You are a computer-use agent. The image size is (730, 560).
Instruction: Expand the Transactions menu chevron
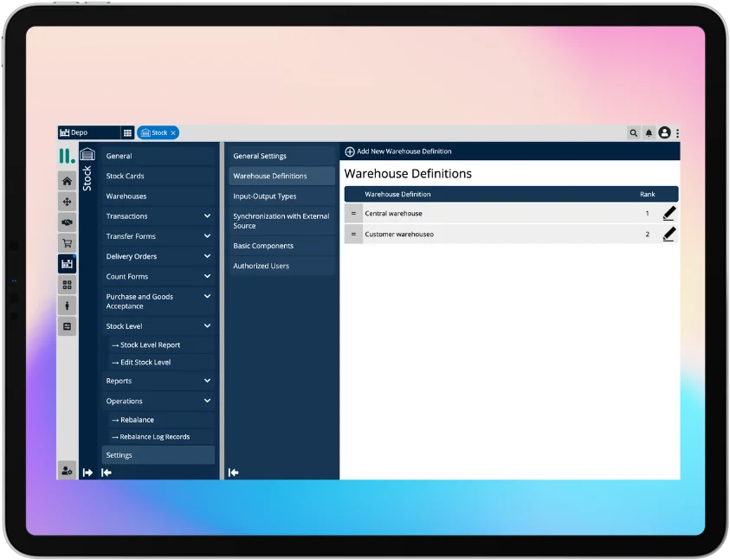coord(207,216)
